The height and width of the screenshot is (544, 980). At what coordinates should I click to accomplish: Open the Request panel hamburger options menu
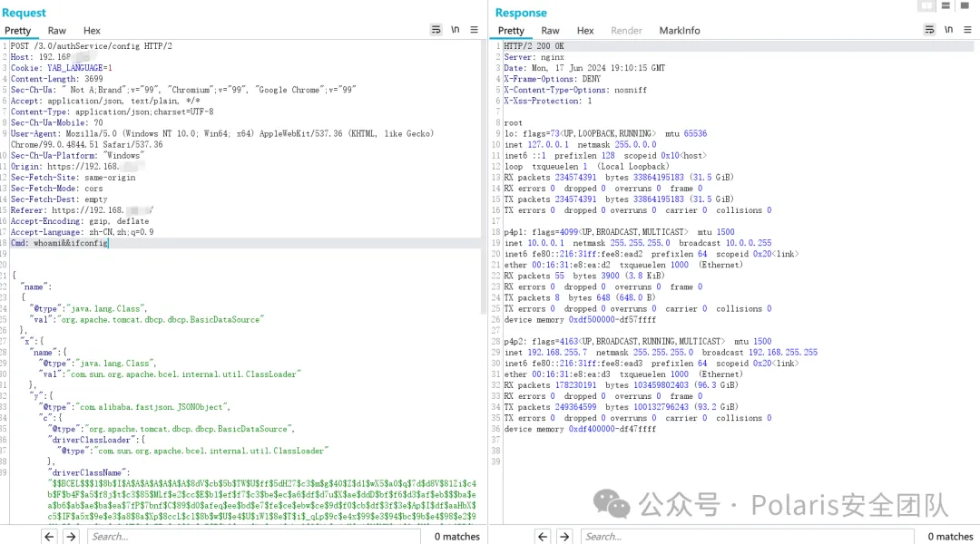pos(475,30)
